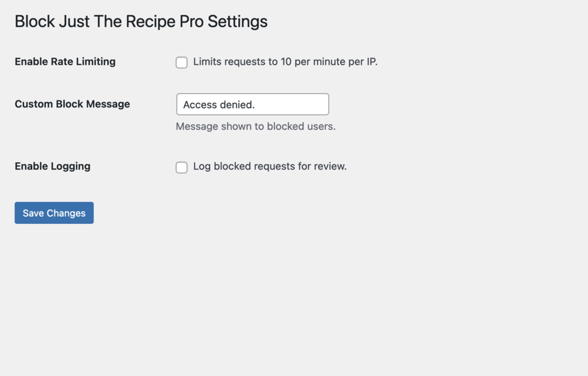Select the 'Custom Block Message' row heading

(72, 104)
